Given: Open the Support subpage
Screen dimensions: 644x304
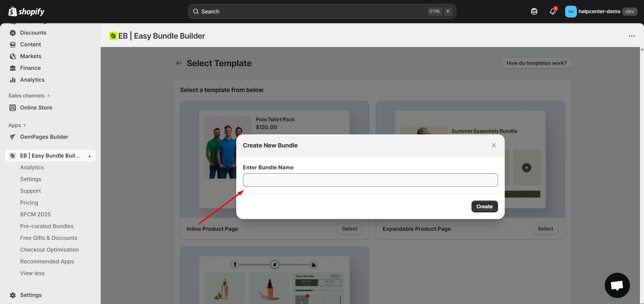Looking at the screenshot, I should [31, 191].
